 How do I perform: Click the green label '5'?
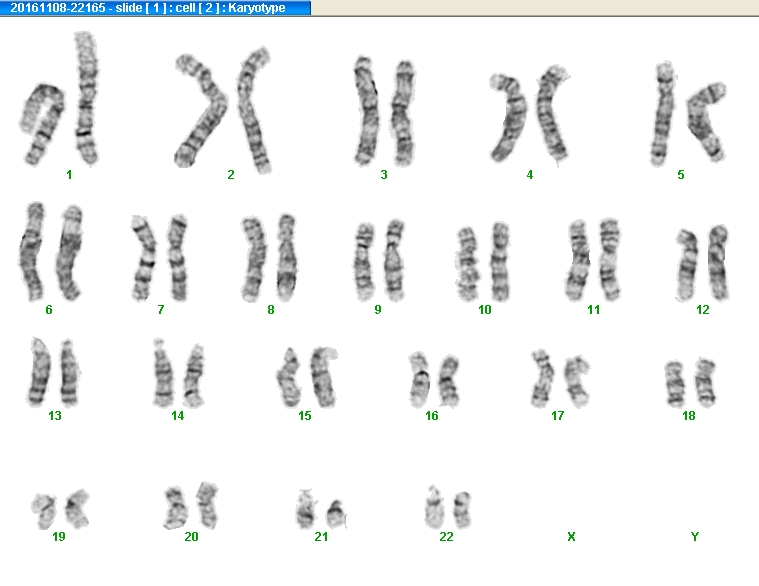click(x=681, y=175)
